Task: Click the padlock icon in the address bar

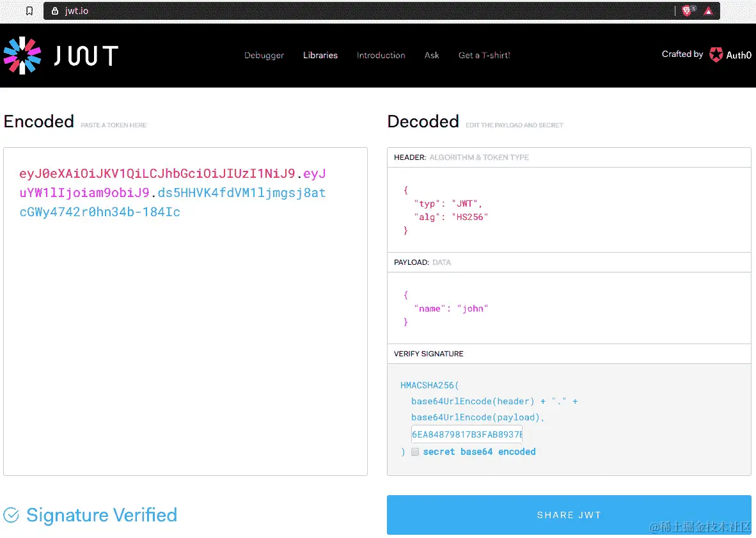Action: [x=54, y=10]
